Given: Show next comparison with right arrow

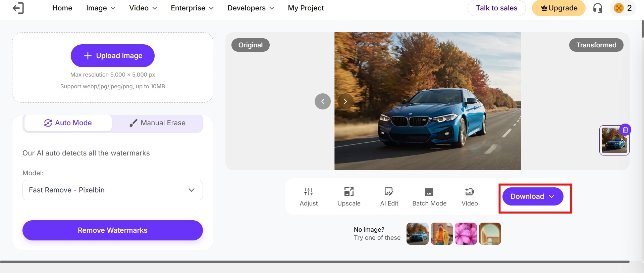Looking at the screenshot, I should [x=345, y=101].
